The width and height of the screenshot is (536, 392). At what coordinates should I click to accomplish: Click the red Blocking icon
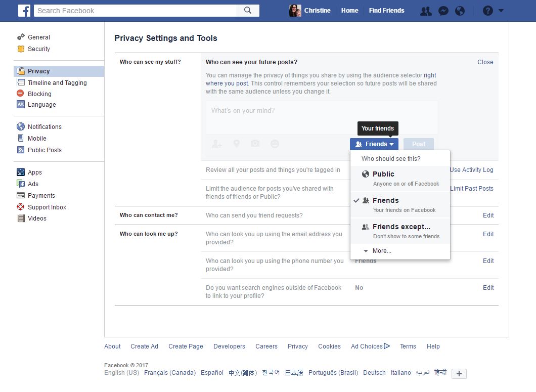pyautogui.click(x=21, y=94)
